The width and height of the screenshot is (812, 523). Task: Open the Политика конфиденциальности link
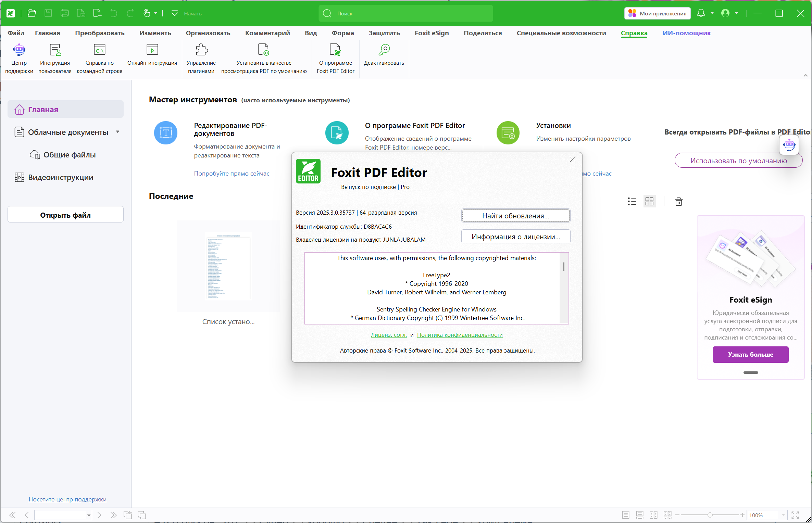pyautogui.click(x=460, y=335)
